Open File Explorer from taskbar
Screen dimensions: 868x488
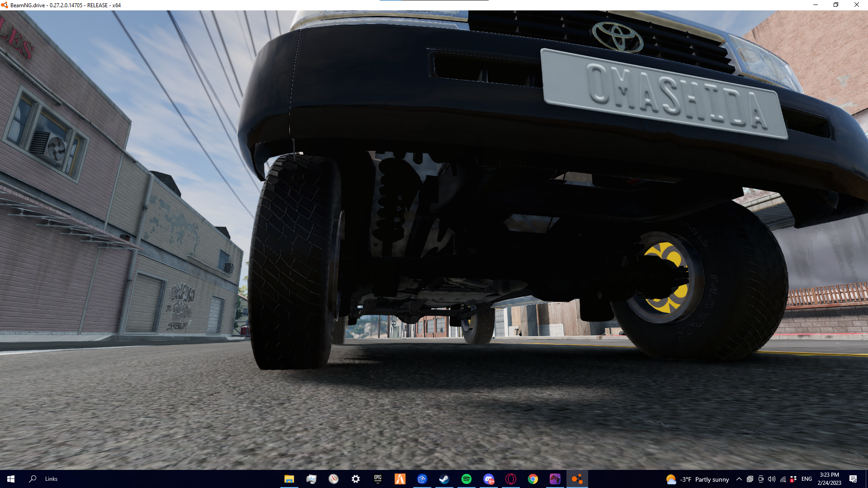click(289, 479)
